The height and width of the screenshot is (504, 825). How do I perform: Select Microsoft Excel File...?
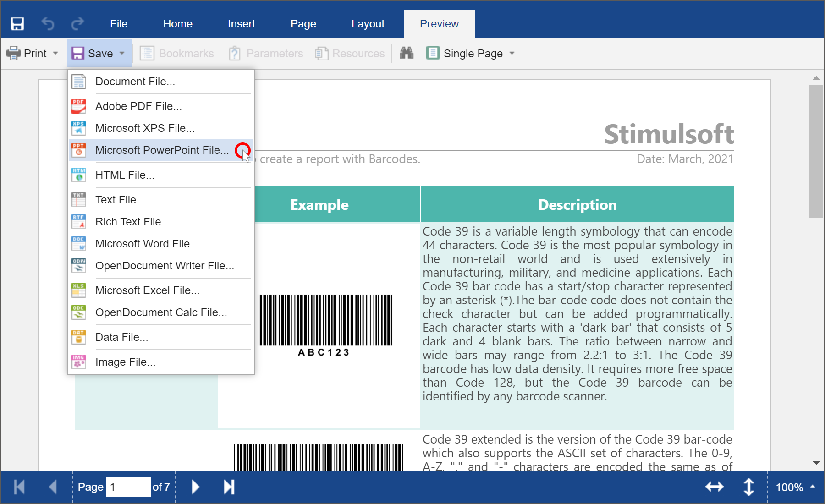pos(161,290)
